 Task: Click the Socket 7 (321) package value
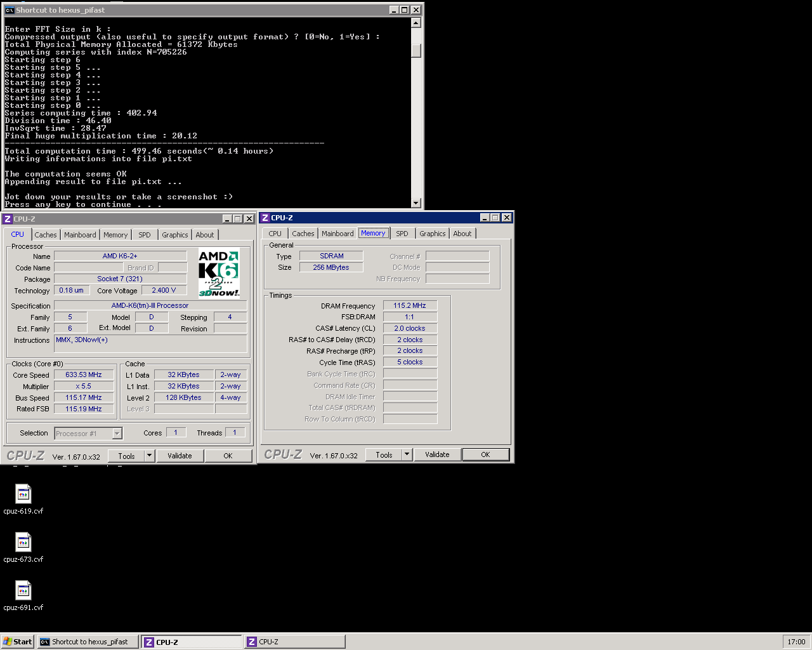121,279
